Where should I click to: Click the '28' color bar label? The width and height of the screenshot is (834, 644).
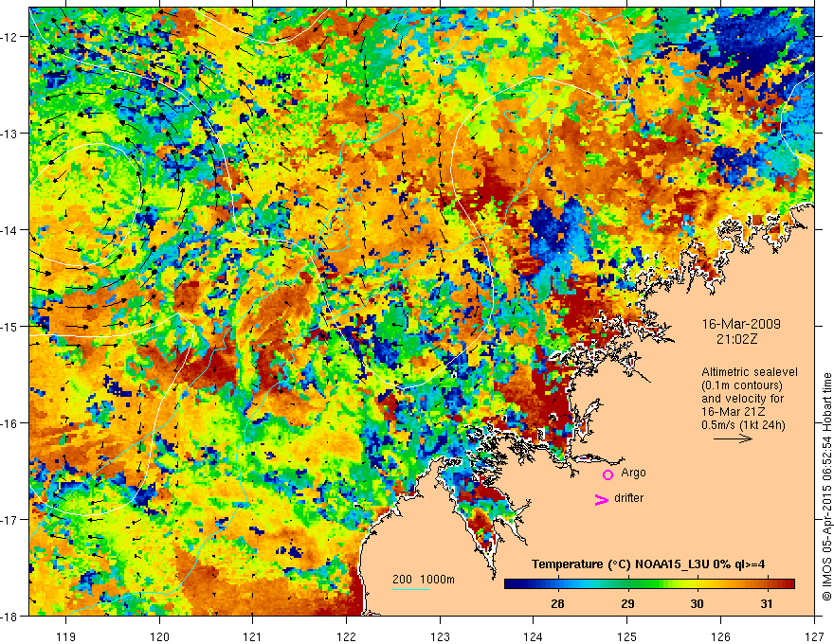(557, 603)
